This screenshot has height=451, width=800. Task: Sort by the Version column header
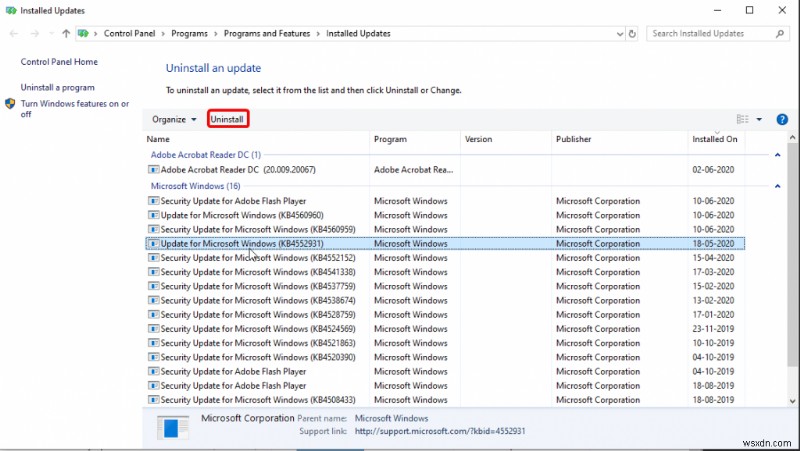506,139
